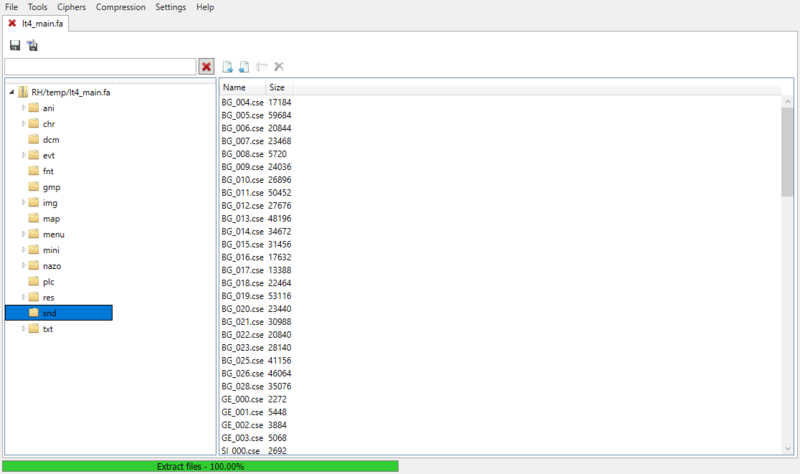
Task: Click the delete file icon
Action: click(279, 66)
